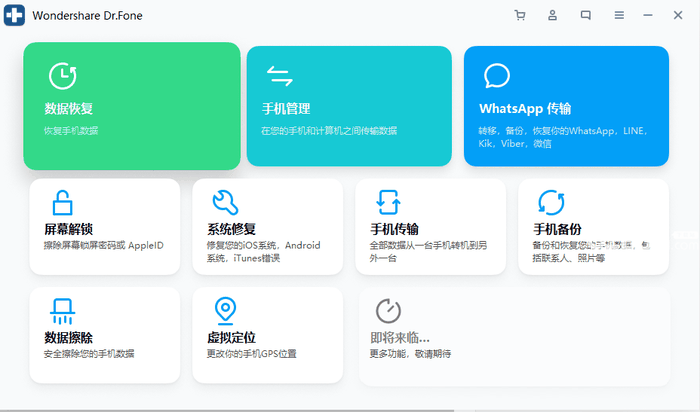
Task: Select the 手机传输 title
Action: [x=394, y=229]
